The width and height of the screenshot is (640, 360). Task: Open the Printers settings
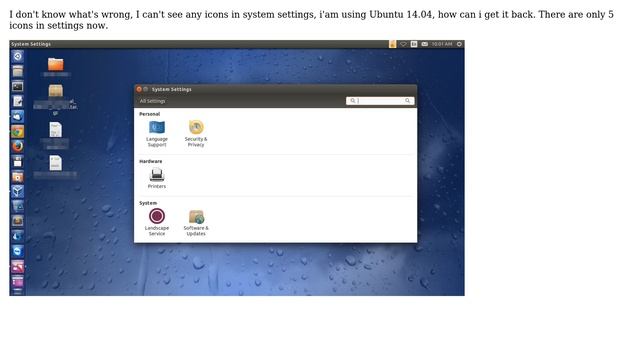point(157,178)
